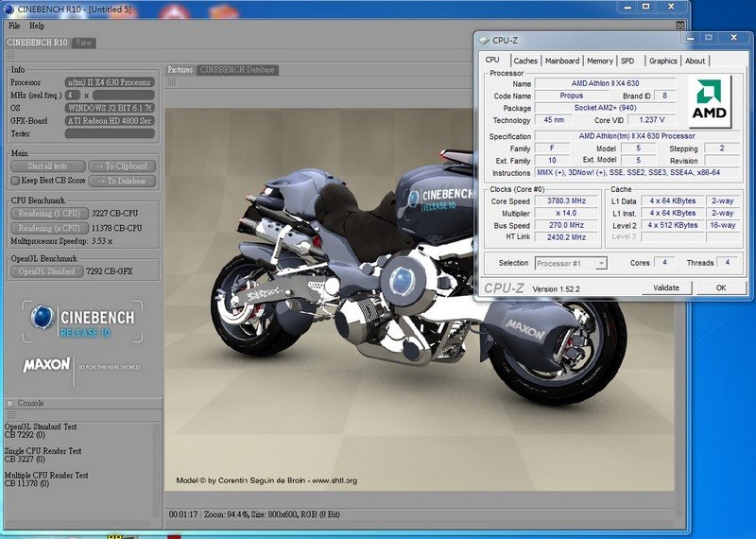Click the To Clipboard button
756x539 pixels.
[x=122, y=166]
